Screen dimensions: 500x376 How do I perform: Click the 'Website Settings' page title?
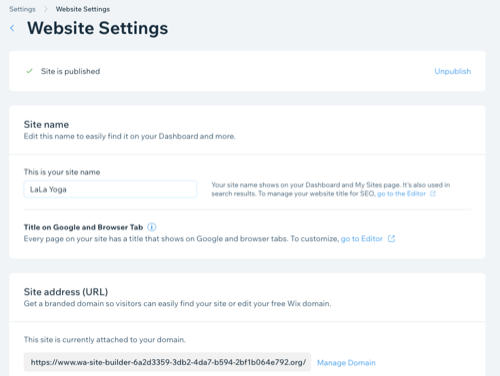point(98,28)
